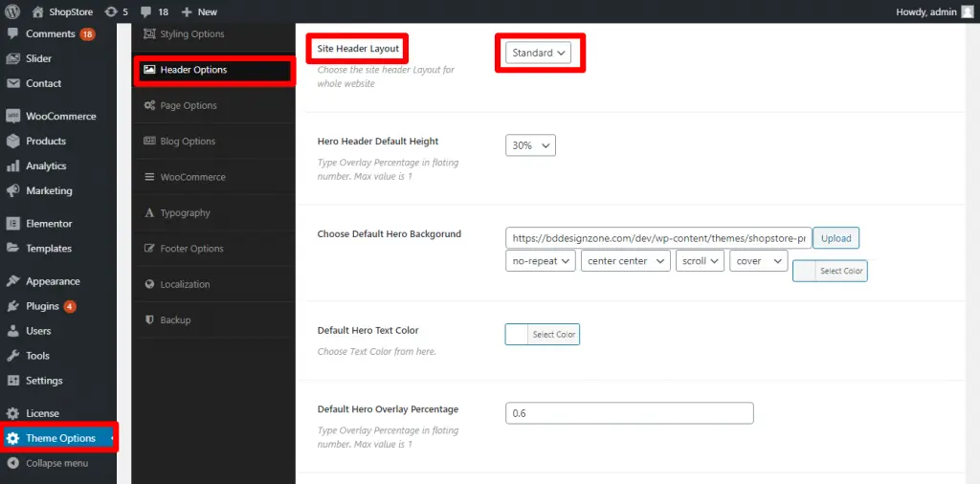The width and height of the screenshot is (980, 484).
Task: Click the Choose Default Hero Backgorund label
Action: (x=390, y=234)
